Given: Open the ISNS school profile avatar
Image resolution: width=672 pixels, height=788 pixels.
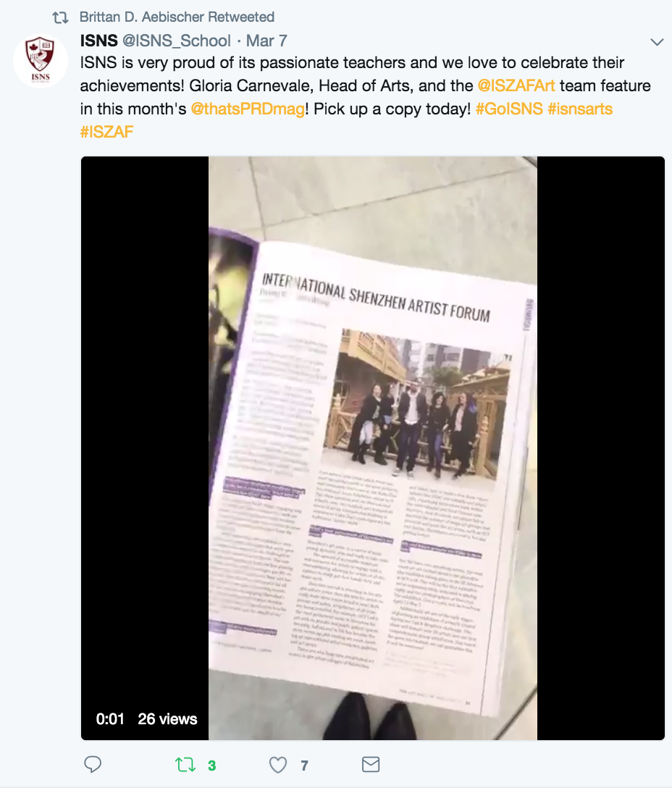Looking at the screenshot, I should click(x=41, y=61).
